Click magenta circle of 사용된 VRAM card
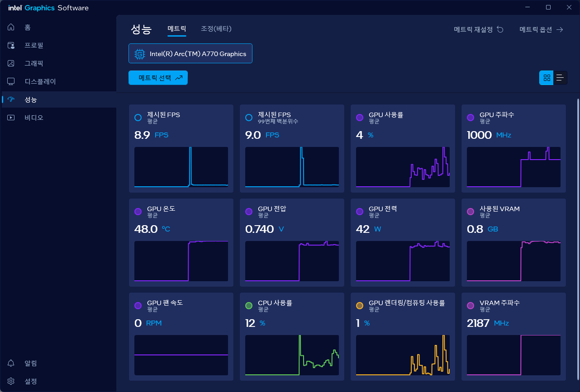The width and height of the screenshot is (580, 392). (471, 212)
